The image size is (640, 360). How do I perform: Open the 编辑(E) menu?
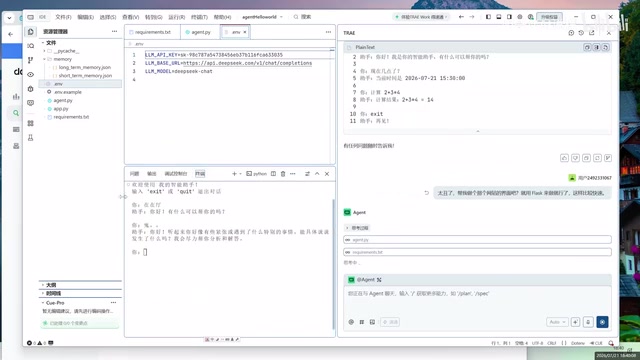point(85,17)
